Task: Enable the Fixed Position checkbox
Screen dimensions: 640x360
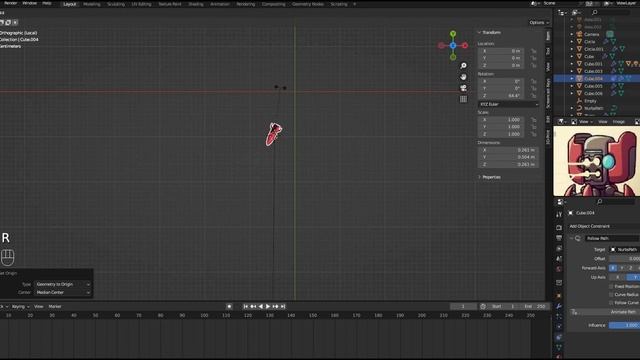Action: [611, 287]
